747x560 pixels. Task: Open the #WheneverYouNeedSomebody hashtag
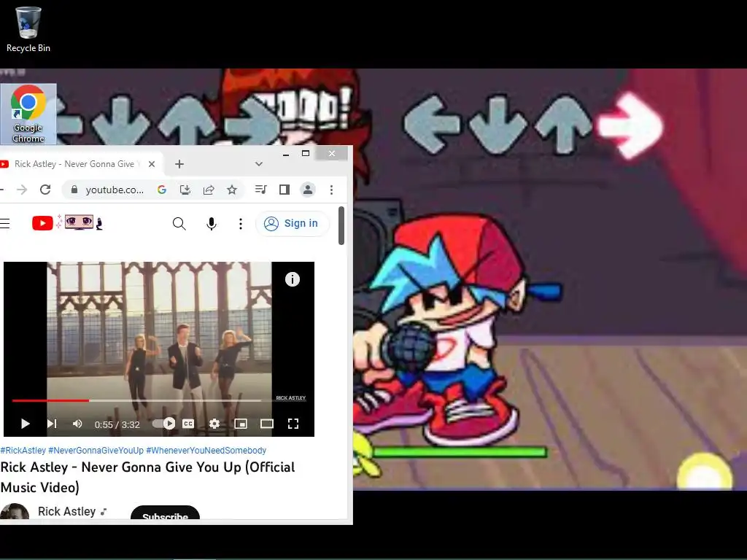click(206, 451)
